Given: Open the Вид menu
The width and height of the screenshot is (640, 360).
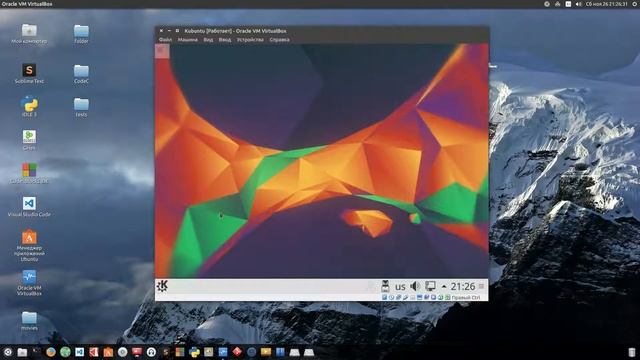Looking at the screenshot, I should (208, 40).
